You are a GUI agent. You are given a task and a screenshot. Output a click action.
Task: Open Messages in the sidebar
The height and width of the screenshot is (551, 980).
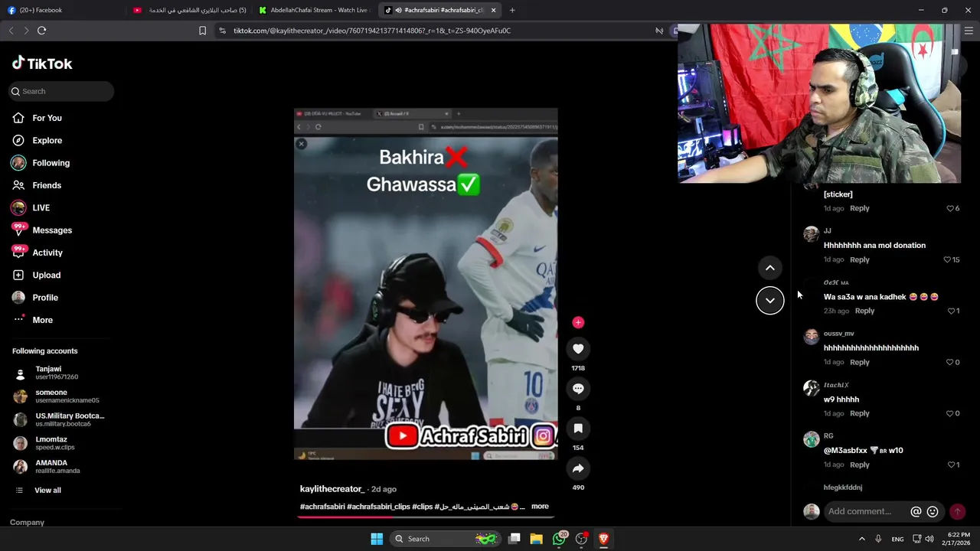tap(51, 230)
